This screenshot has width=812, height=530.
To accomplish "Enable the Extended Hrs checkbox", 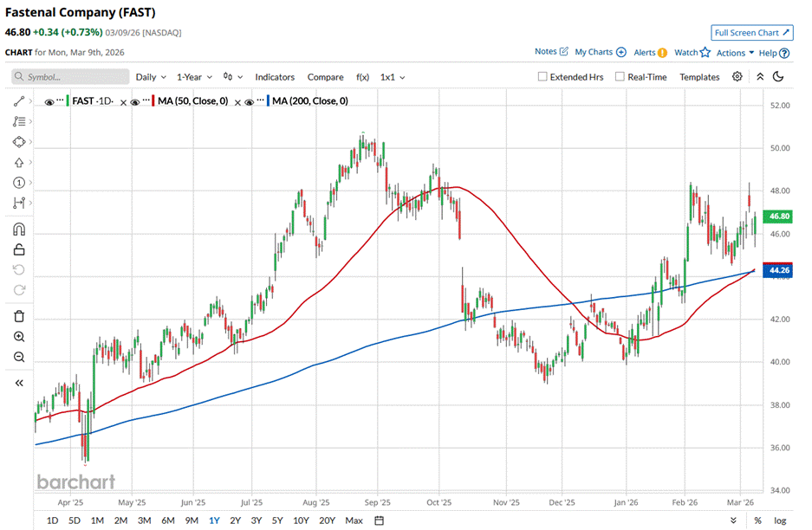I will click(x=543, y=77).
